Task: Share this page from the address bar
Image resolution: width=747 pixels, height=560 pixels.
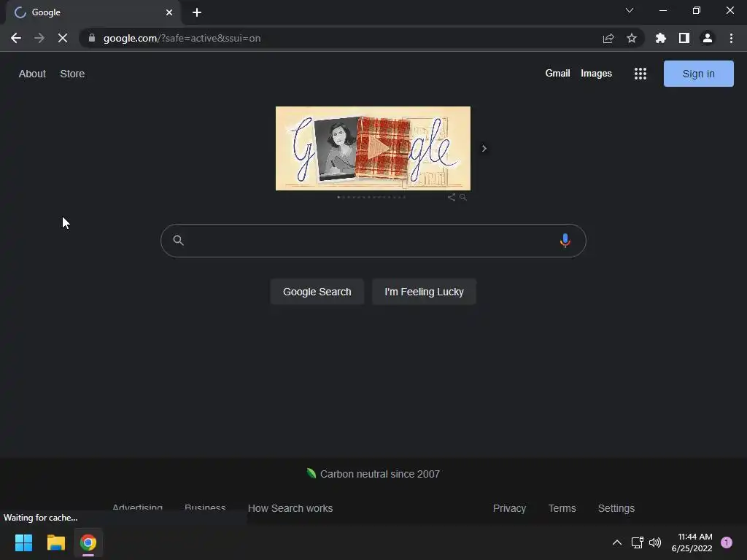Action: pos(608,38)
